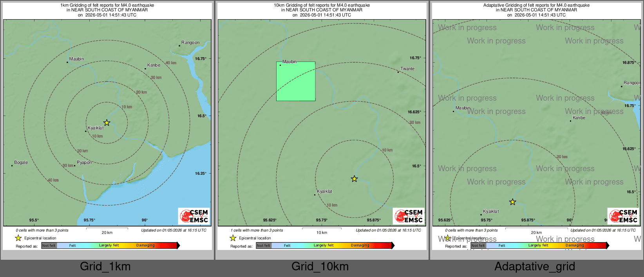644x277 pixels.
Task: Click the epicenter star on the 10km map
Action: click(354, 179)
